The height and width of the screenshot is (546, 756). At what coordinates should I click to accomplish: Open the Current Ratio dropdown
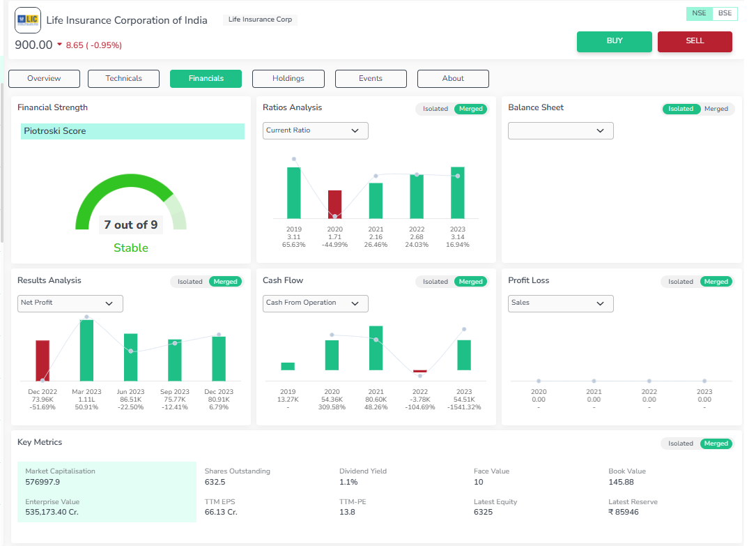pos(316,130)
